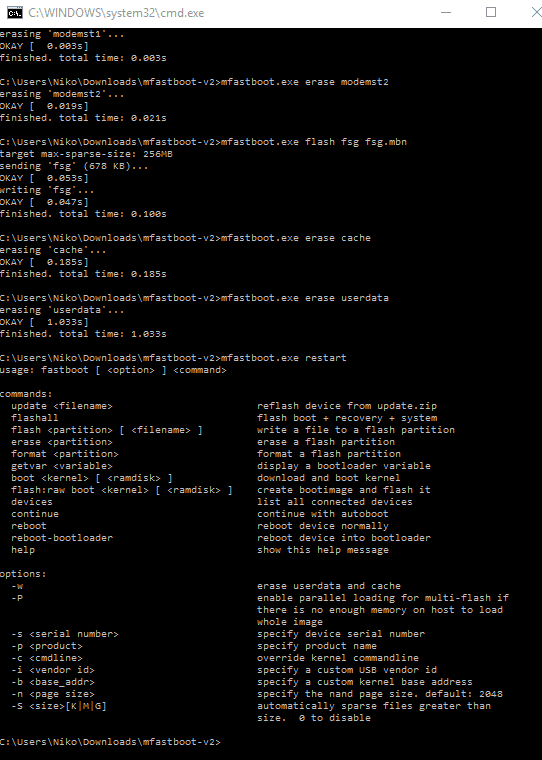Click the 'mfastboot.exe restart' command text

[284, 358]
